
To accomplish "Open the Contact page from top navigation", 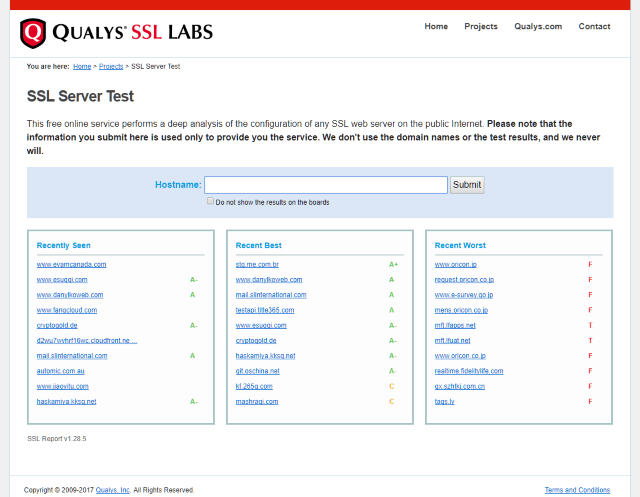I will (594, 27).
